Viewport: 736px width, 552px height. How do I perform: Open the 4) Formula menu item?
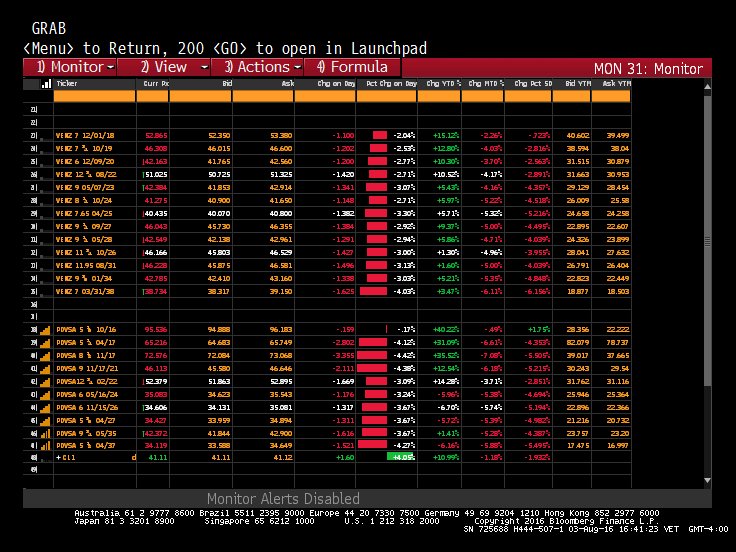click(352, 67)
